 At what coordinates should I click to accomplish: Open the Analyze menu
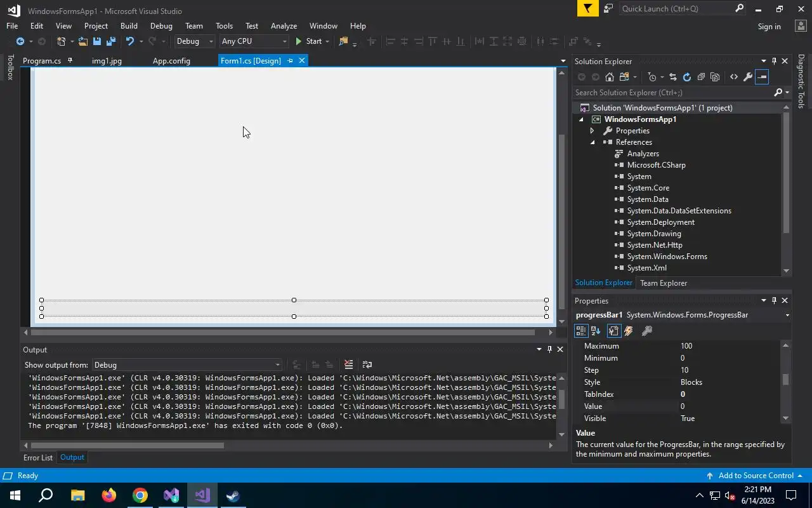tap(284, 26)
